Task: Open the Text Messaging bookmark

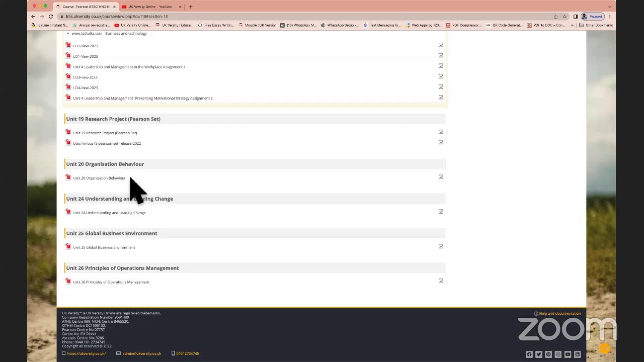Action: pyautogui.click(x=382, y=25)
